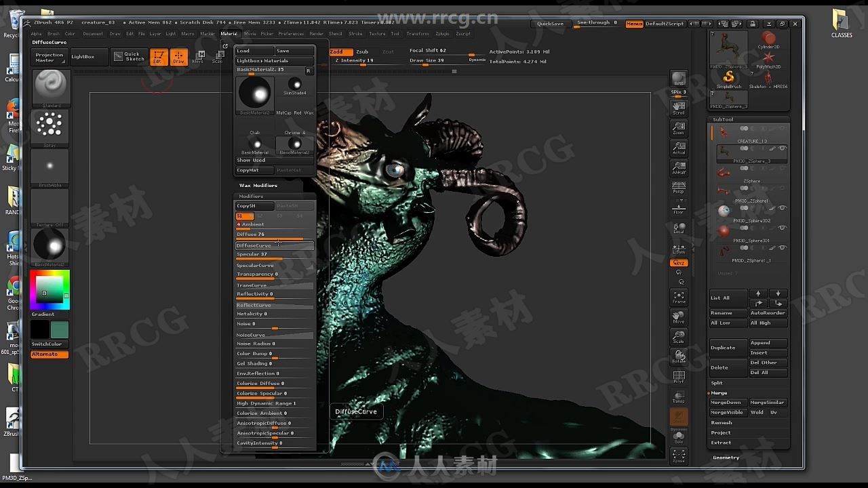Adjust the Specular 37 slider

click(x=275, y=255)
